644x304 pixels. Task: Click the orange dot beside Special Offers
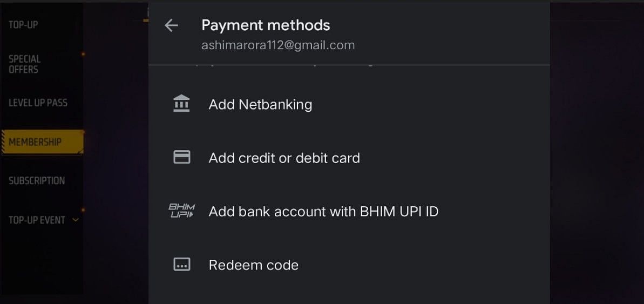83,55
